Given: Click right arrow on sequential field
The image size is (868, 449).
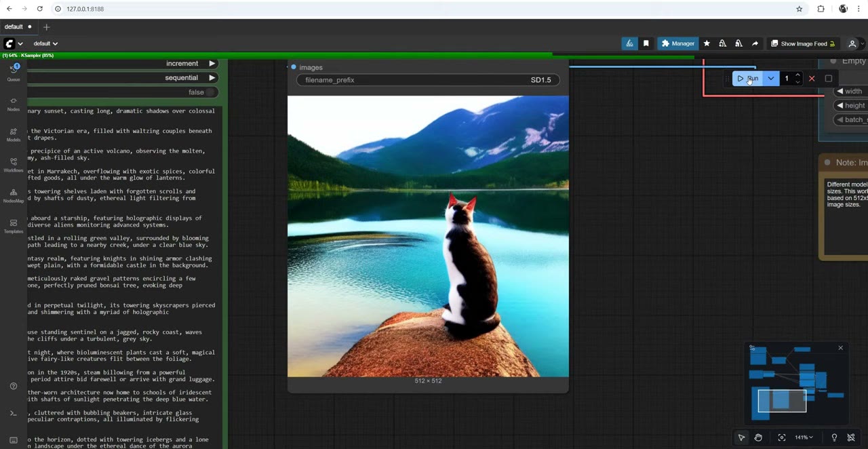Looking at the screenshot, I should pos(212,78).
